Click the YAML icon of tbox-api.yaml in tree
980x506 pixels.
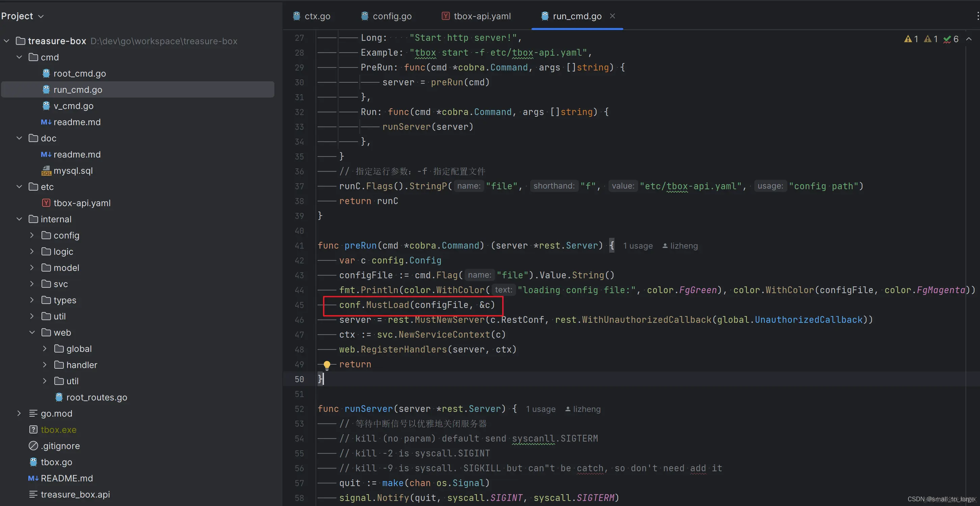coord(46,203)
